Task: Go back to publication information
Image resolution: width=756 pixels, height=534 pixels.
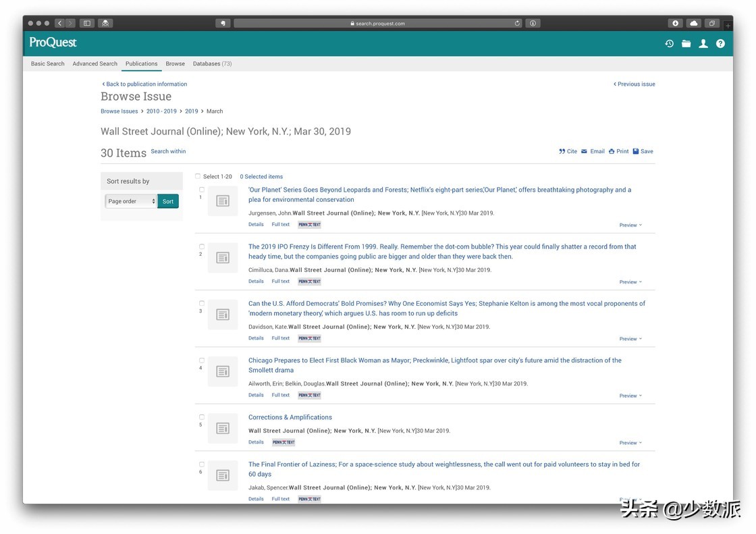Action: pyautogui.click(x=144, y=84)
